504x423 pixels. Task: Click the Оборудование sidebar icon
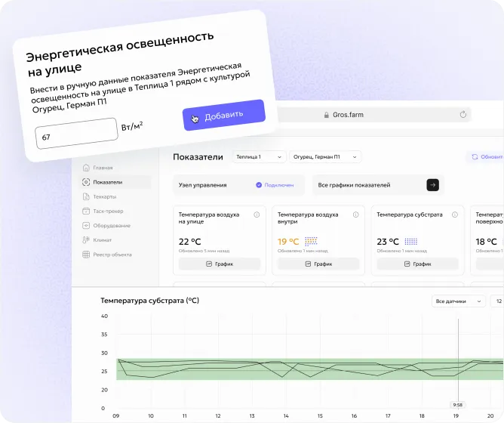point(86,226)
